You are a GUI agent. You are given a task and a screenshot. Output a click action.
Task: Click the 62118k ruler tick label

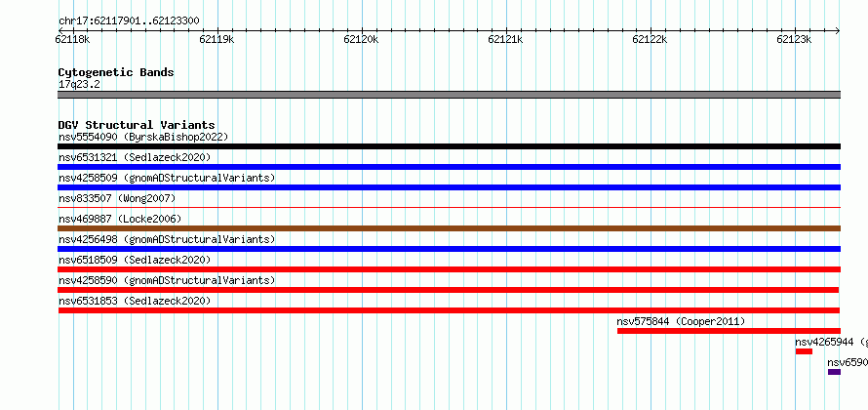coord(73,39)
